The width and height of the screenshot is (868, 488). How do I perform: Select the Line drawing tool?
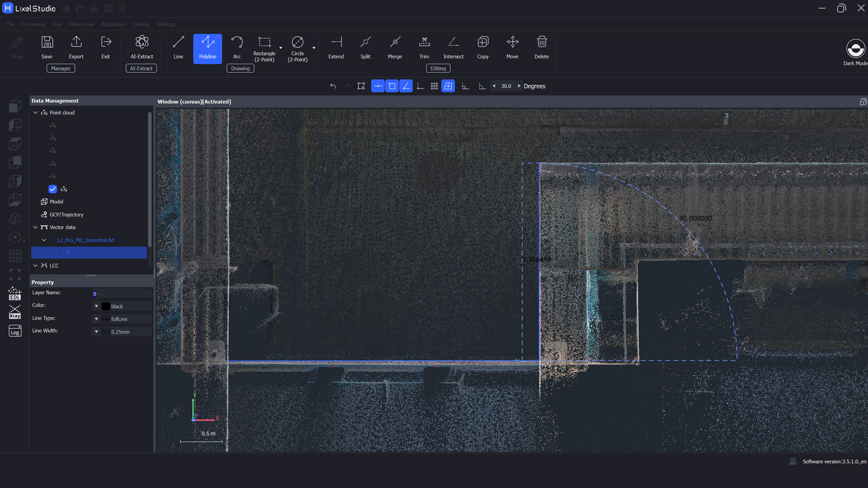coord(178,47)
